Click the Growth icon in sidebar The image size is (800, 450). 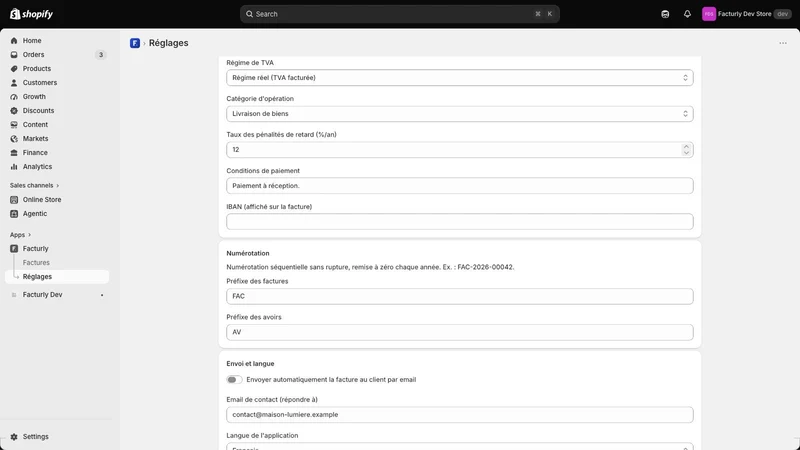tap(14, 96)
